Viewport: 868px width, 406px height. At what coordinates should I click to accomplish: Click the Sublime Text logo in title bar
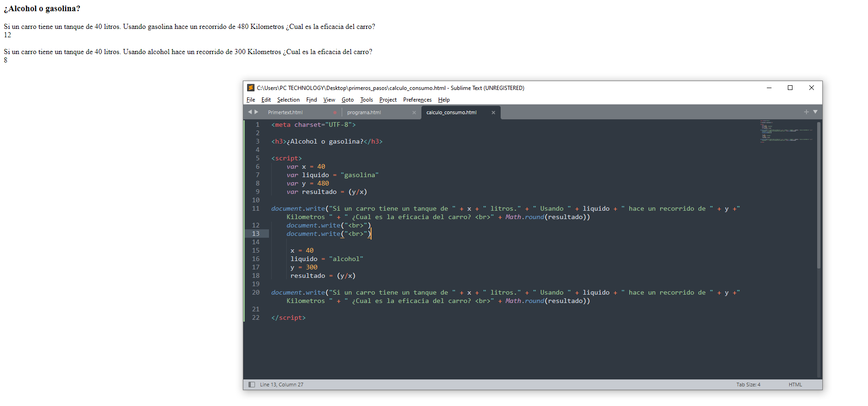pos(251,88)
